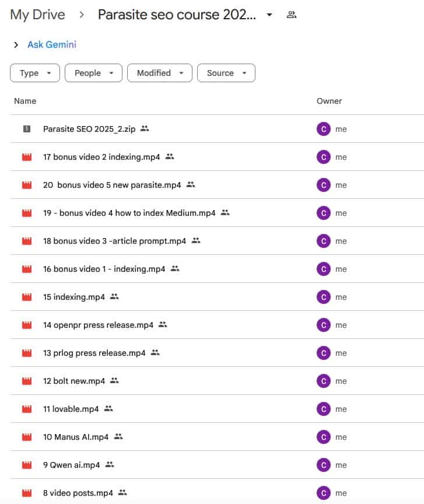The height and width of the screenshot is (504, 424).
Task: Click the red video icon beside 15 indexing.mp4
Action: pyautogui.click(x=26, y=297)
